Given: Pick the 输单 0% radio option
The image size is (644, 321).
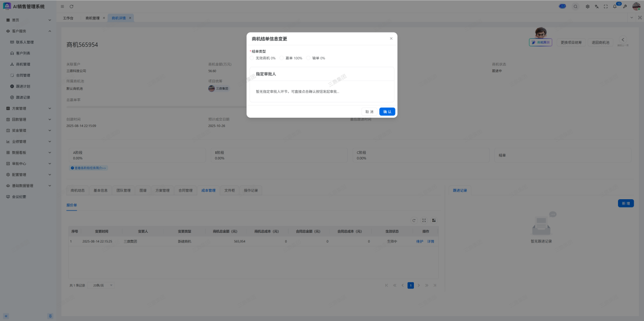Looking at the screenshot, I should [x=309, y=58].
